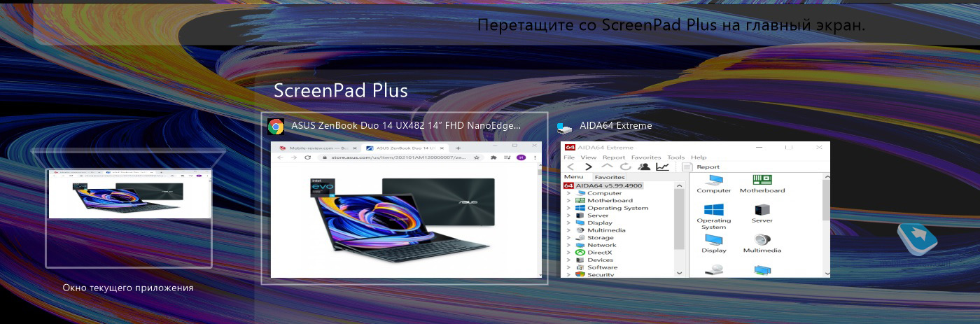Open Chrome's extensions puzzle icon
This screenshot has width=980, height=324.
tap(495, 158)
